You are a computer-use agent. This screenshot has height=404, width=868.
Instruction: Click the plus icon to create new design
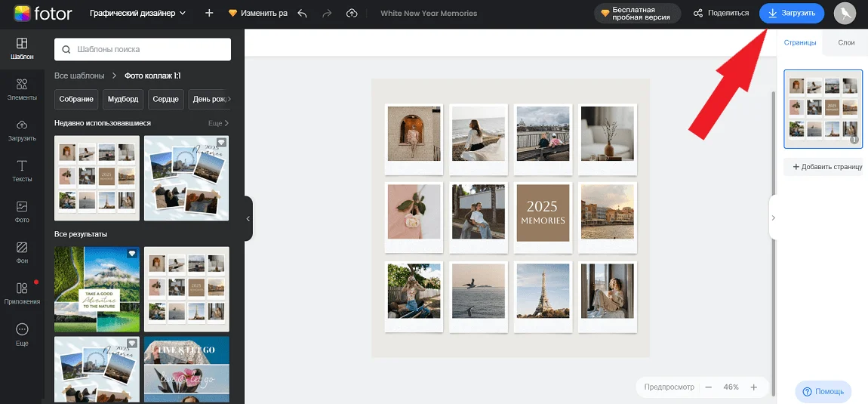(x=209, y=14)
